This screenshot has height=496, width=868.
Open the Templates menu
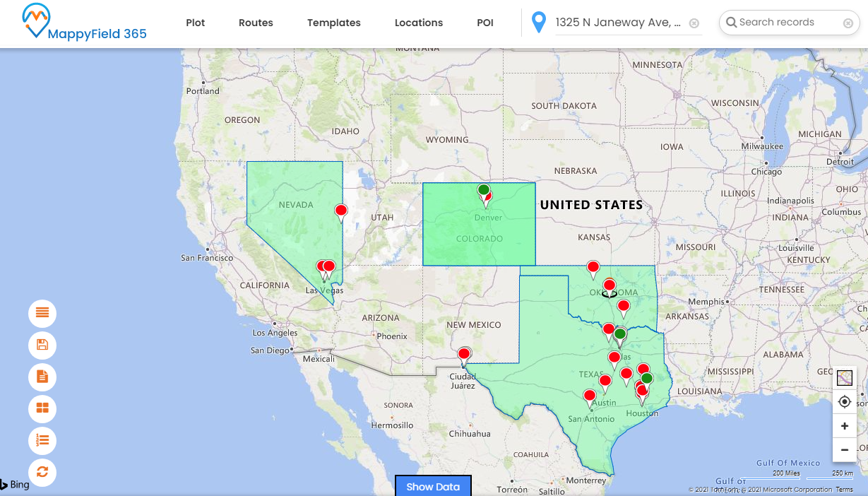pyautogui.click(x=333, y=23)
